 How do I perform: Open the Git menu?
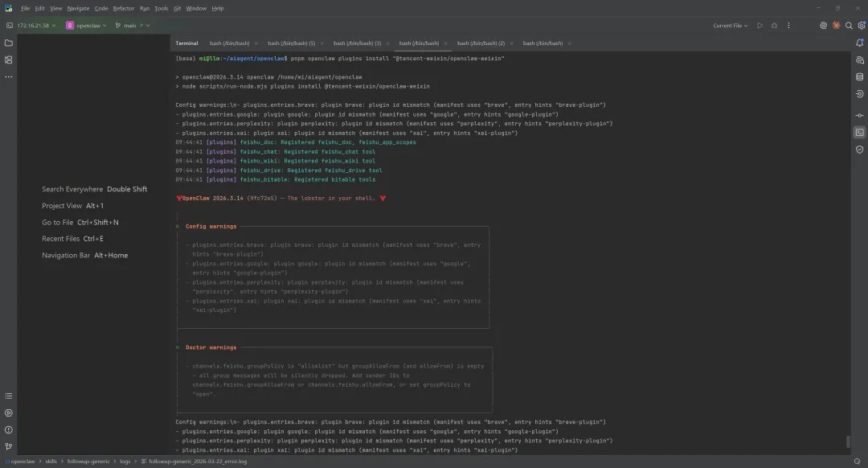pyautogui.click(x=177, y=8)
